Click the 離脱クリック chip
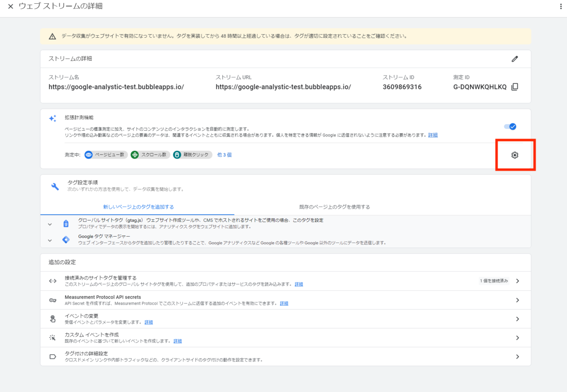 pyautogui.click(x=192, y=155)
